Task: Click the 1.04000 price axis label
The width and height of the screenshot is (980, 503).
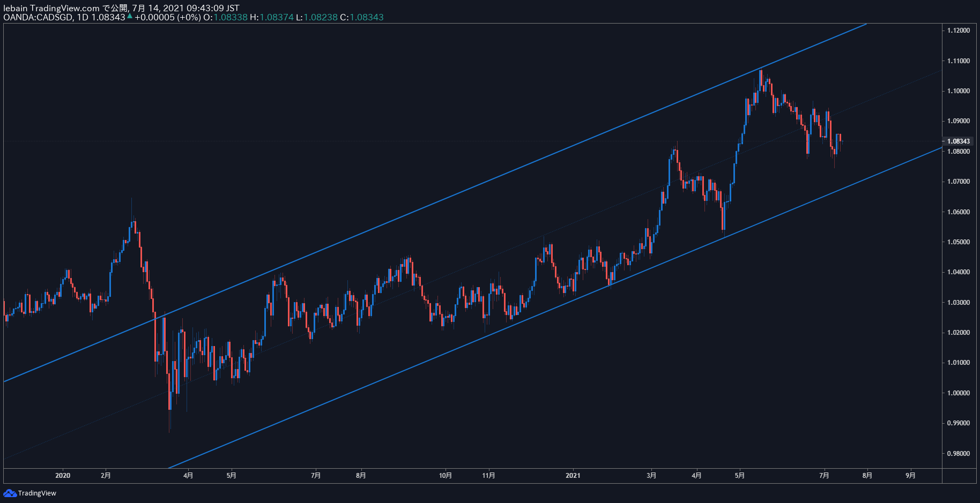Action: (959, 272)
